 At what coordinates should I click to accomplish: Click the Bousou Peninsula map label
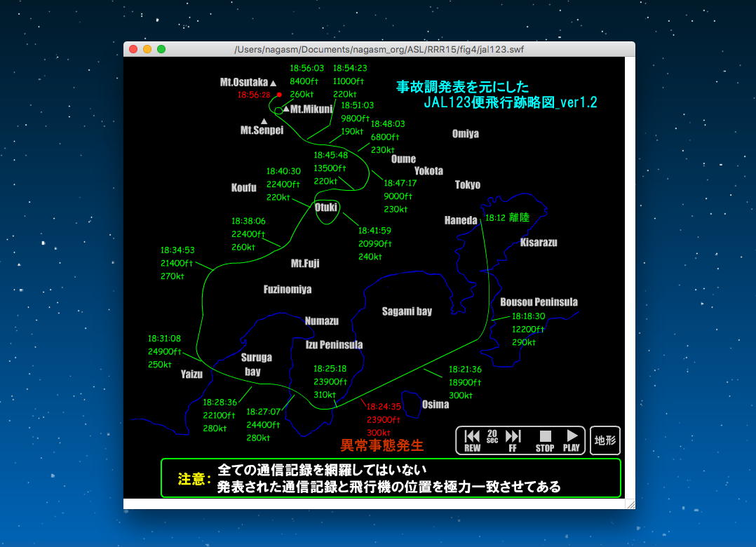point(539,303)
